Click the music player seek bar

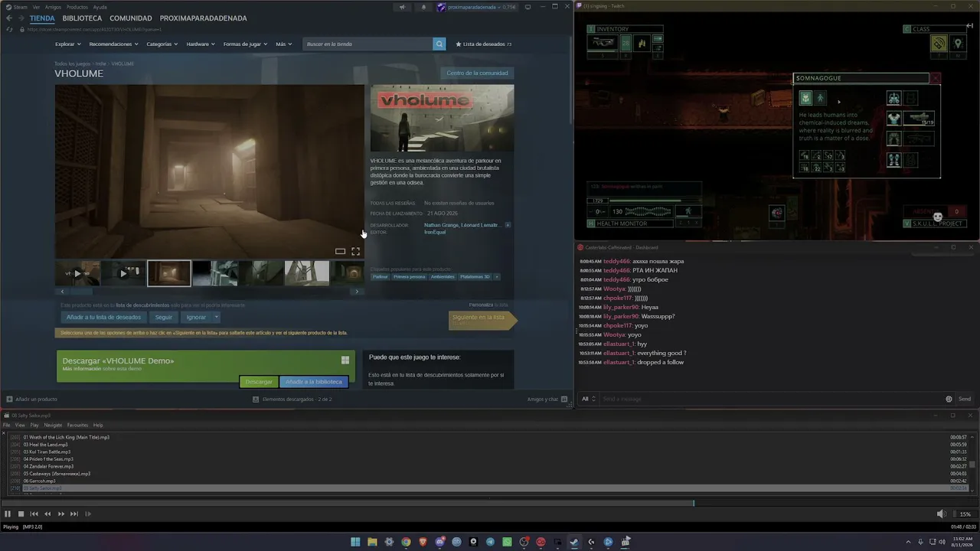490,503
